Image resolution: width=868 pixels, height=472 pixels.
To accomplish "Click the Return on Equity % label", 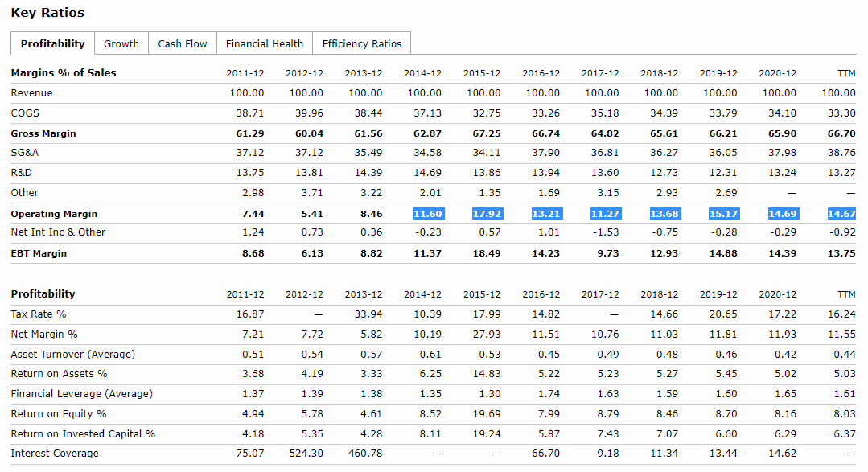I will 59,413.
